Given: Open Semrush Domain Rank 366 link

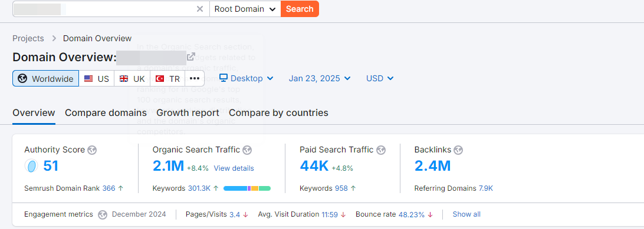Looking at the screenshot, I should click(x=109, y=188).
